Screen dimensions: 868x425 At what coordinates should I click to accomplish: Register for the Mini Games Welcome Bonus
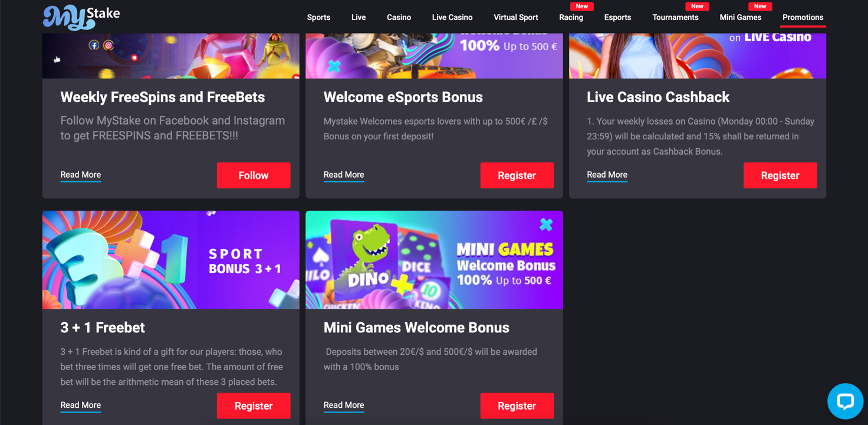click(517, 406)
